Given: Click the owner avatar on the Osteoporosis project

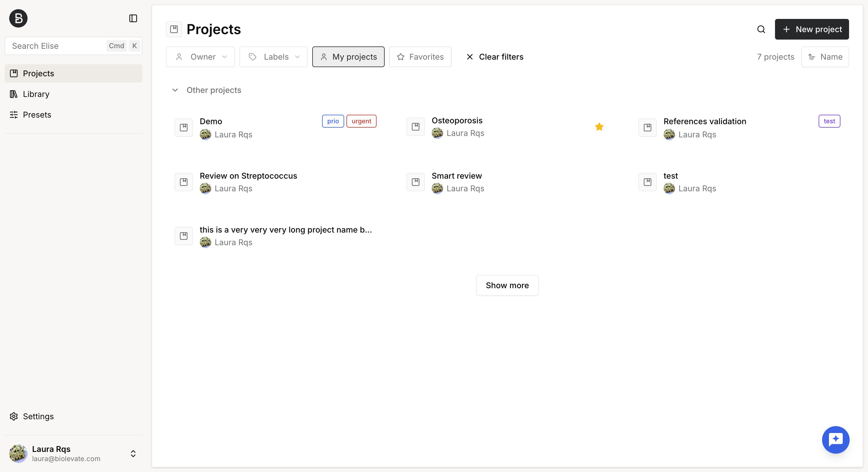Looking at the screenshot, I should (x=437, y=133).
